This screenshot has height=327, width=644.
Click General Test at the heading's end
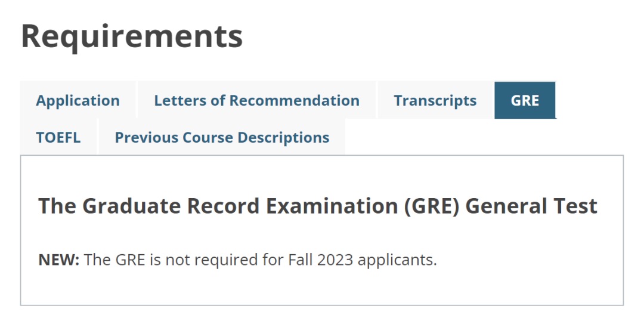[531, 206]
